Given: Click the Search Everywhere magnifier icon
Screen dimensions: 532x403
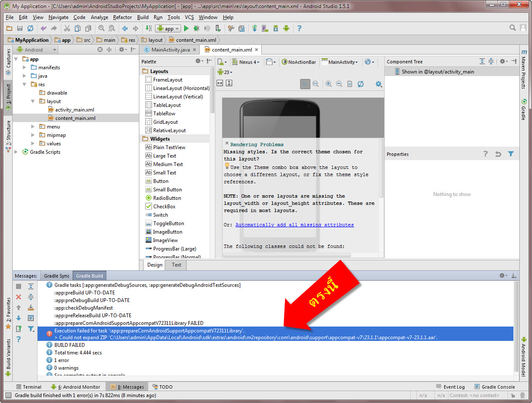Looking at the screenshot, I should (513, 28).
